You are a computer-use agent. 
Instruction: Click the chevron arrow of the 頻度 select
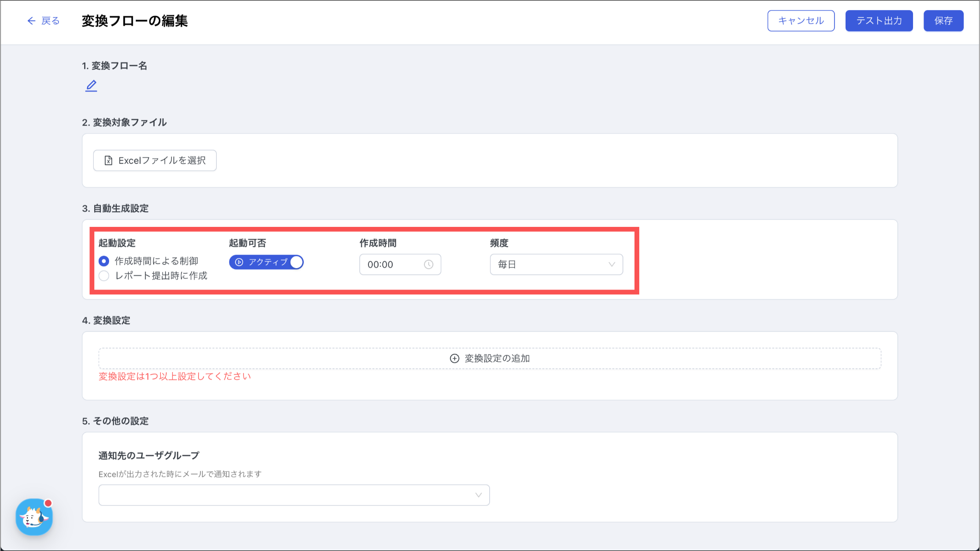coord(612,264)
